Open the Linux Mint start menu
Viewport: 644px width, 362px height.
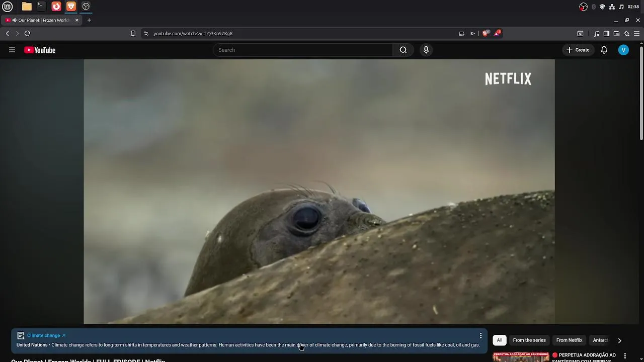point(7,7)
